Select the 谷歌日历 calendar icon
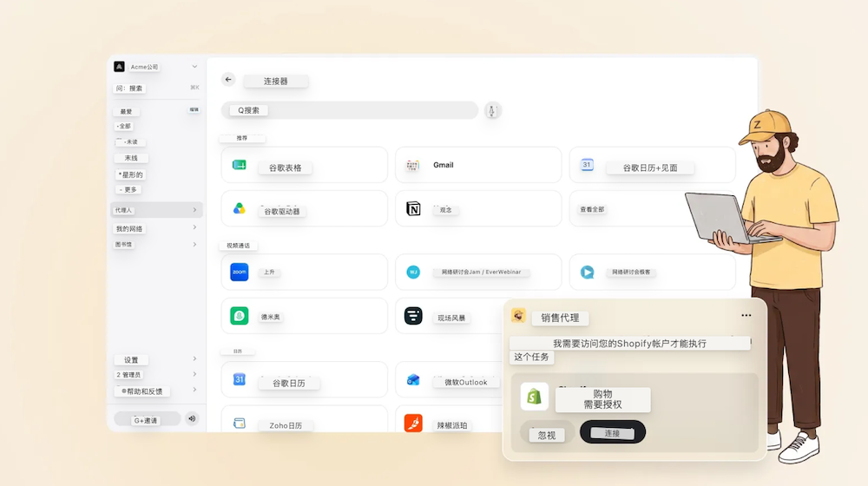The height and width of the screenshot is (486, 868). pyautogui.click(x=240, y=380)
